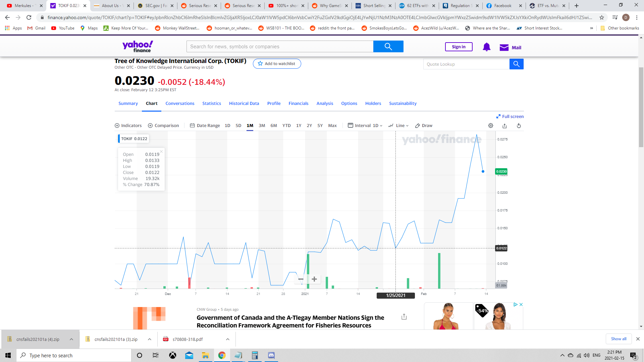Open Chrome from the taskbar

coord(222,355)
